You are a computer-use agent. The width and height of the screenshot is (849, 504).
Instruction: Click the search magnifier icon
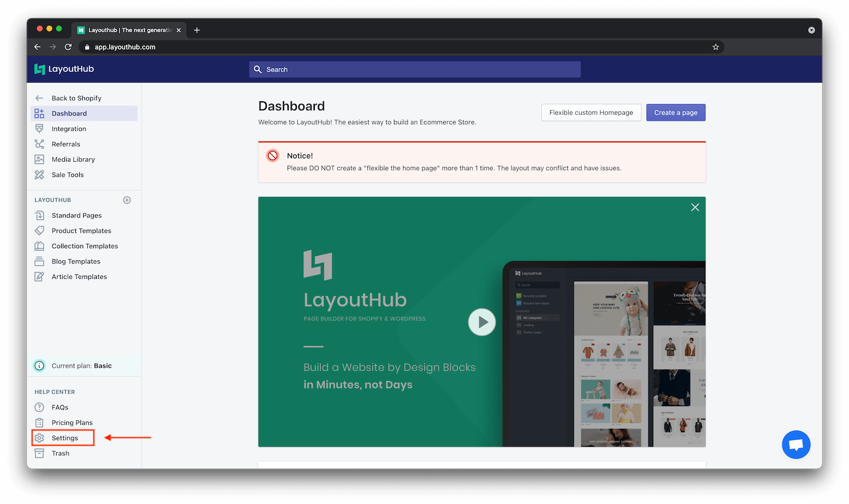coord(258,69)
